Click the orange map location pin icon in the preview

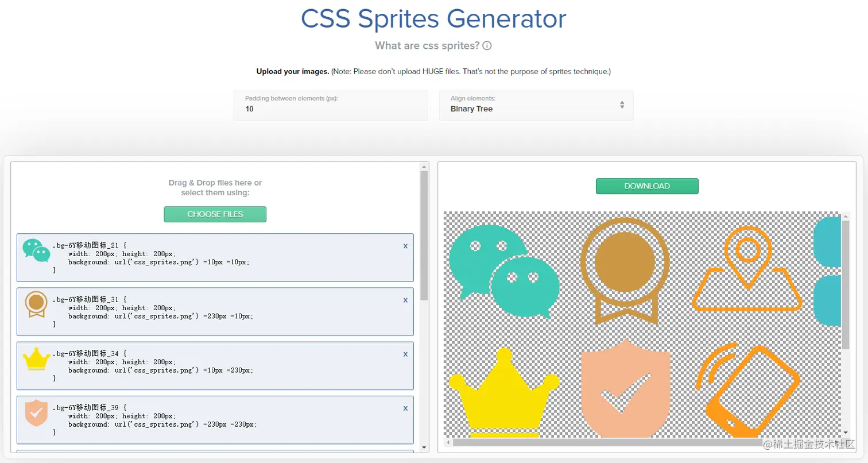(x=747, y=269)
